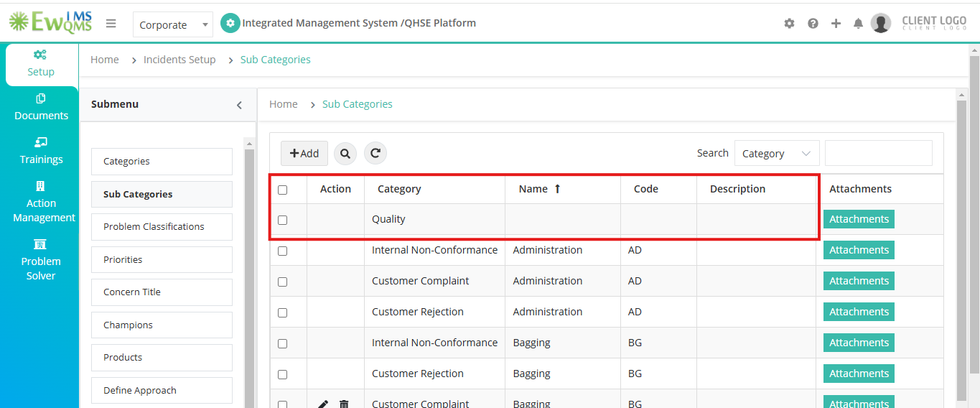Toggle the select-all header checkbox
The image size is (980, 408).
click(x=282, y=190)
